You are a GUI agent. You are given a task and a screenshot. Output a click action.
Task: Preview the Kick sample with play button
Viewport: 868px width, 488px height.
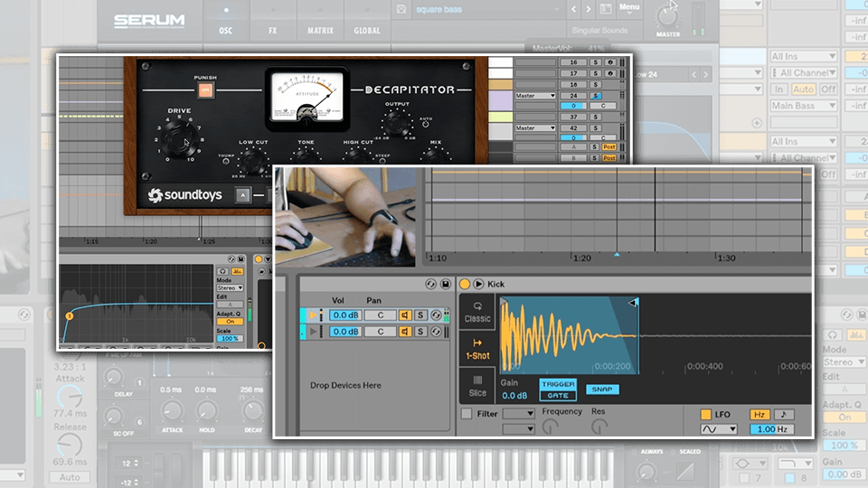pos(478,284)
